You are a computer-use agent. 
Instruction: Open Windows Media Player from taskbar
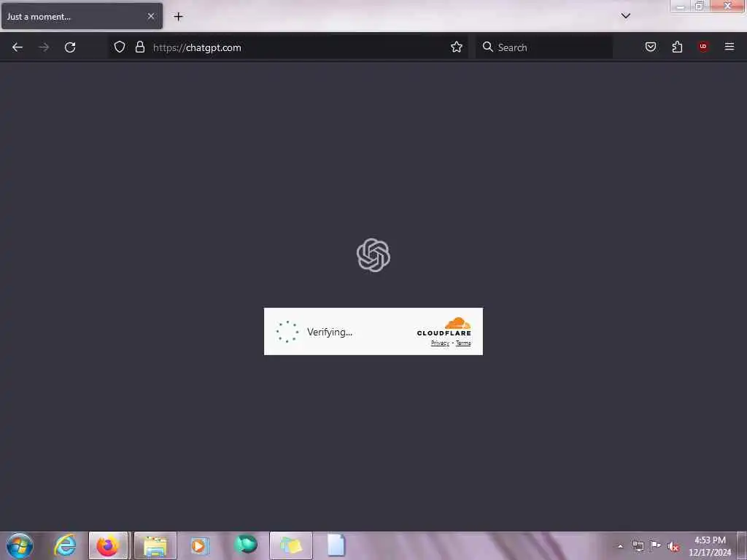coord(200,545)
